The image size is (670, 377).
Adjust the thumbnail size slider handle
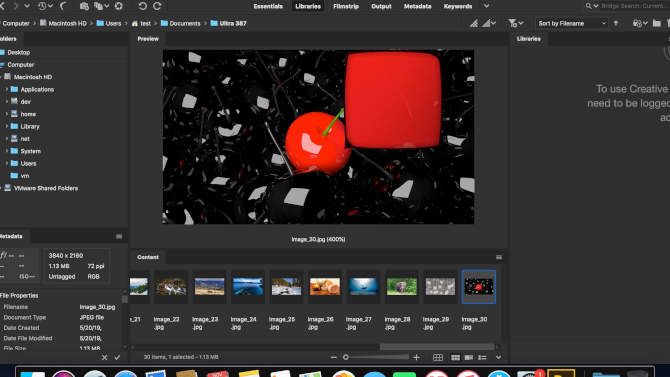pyautogui.click(x=346, y=357)
